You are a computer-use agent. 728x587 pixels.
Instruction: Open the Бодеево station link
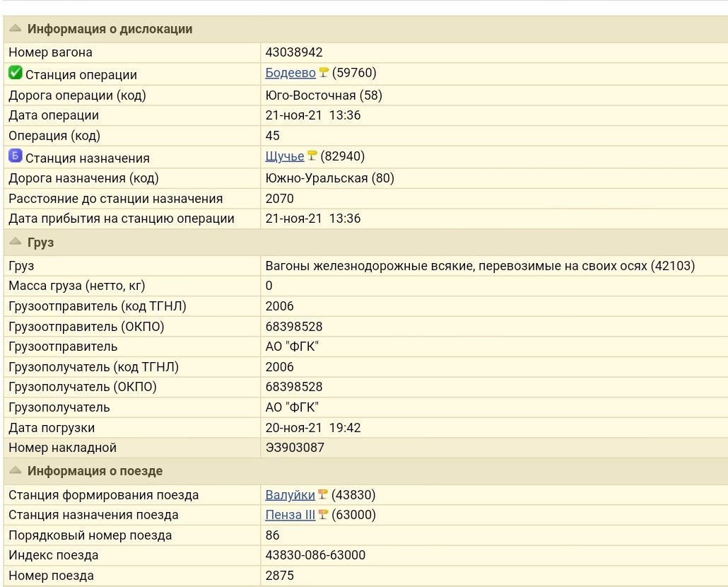click(x=290, y=73)
